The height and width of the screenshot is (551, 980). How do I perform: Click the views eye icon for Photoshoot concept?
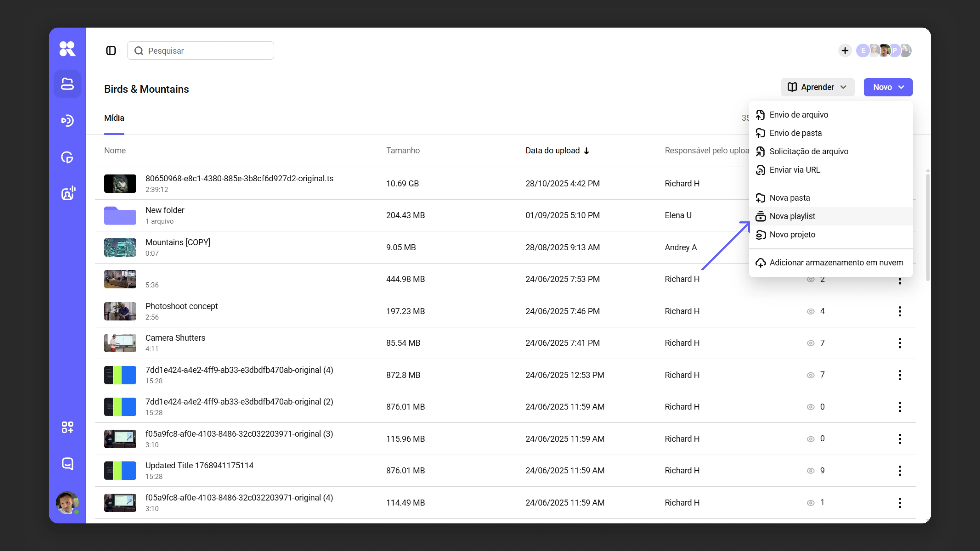(811, 311)
